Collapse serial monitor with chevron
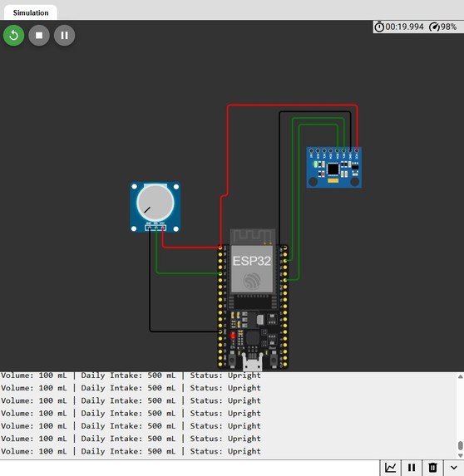Screen dimensions: 464x476 454,468
